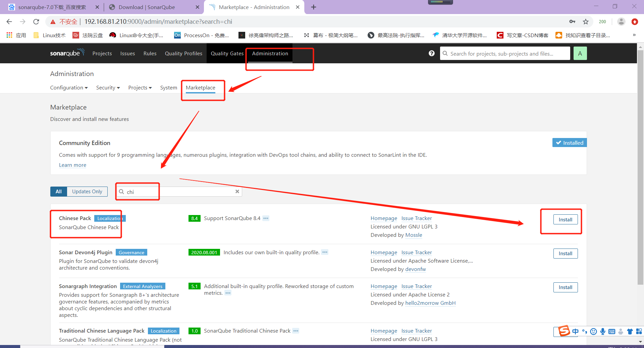This screenshot has width=644, height=348.
Task: Click the Installed badge for Community Edition
Action: [x=570, y=143]
